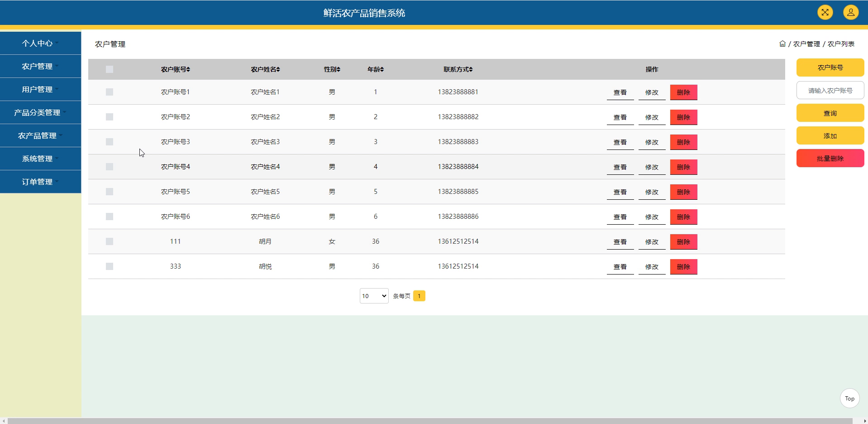Click 农户管理 link in breadcrumb
868x424 pixels.
[806, 44]
